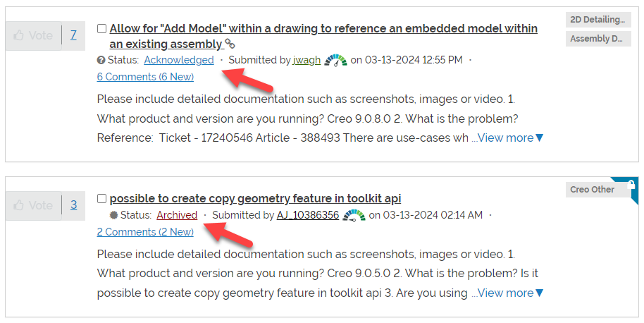Open the Acknowledged status link

179,60
